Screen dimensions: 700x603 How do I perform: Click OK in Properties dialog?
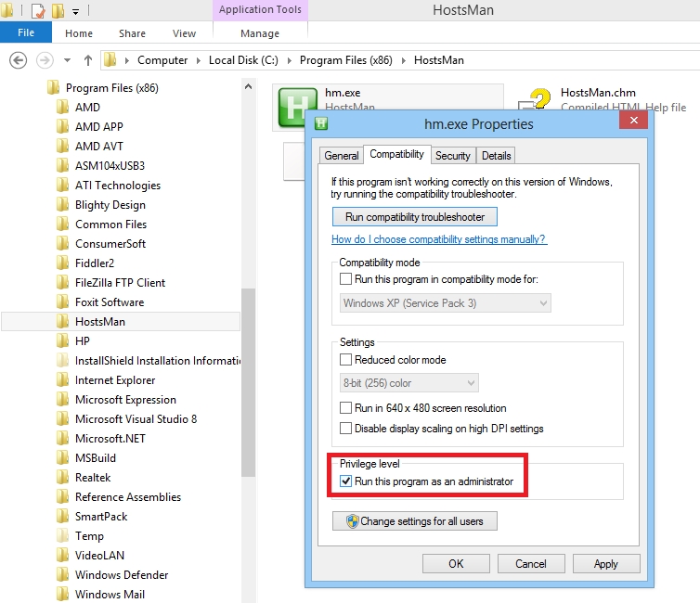coord(456,564)
